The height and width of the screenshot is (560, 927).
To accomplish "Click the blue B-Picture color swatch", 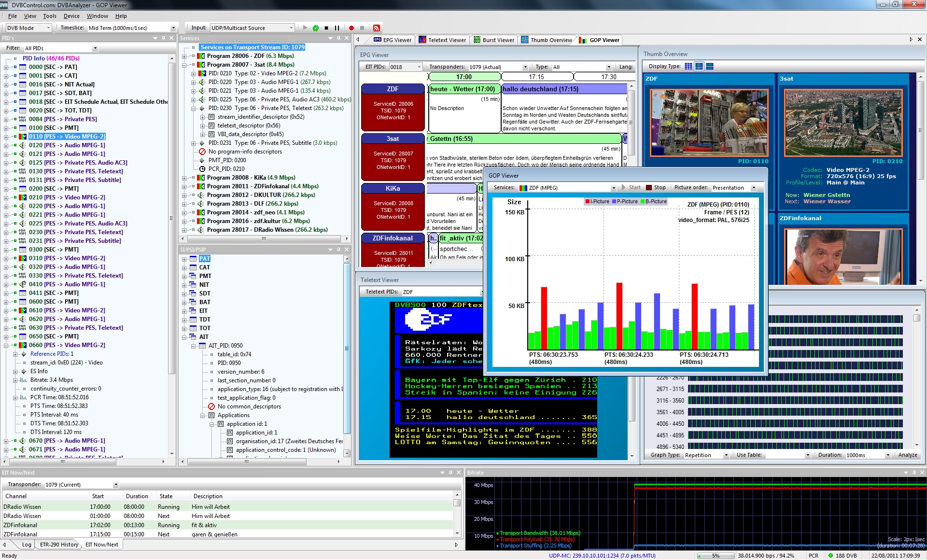I will point(643,201).
